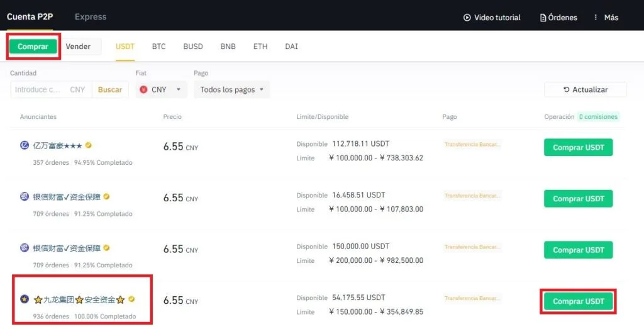
Task: Open the CNY fiat dropdown
Action: point(161,89)
